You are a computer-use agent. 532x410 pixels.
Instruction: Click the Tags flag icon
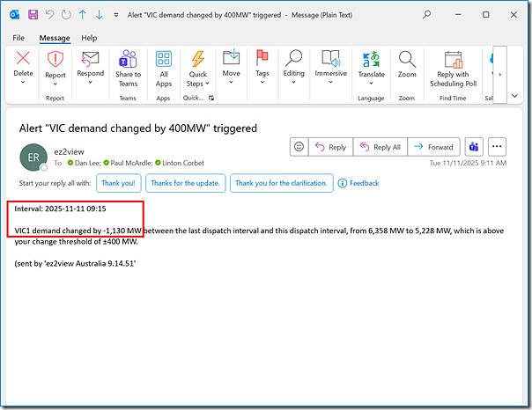pos(262,57)
